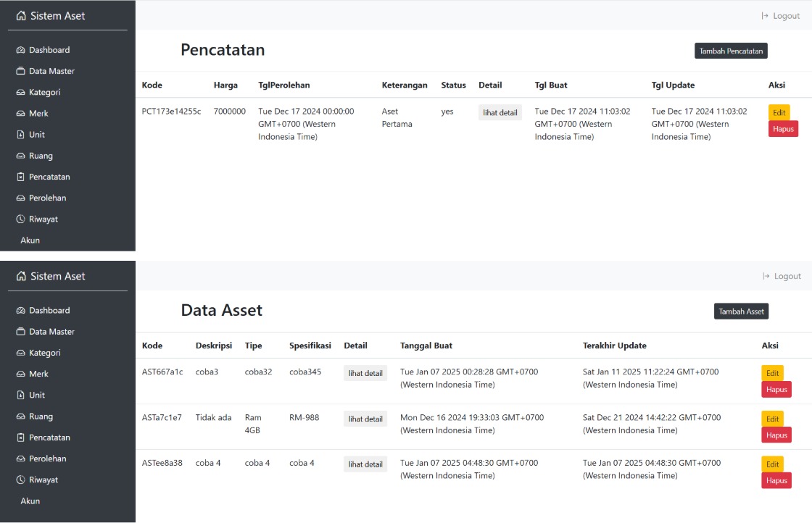Click the Sistem Aset home icon
This screenshot has height=523, width=812.
(21, 14)
